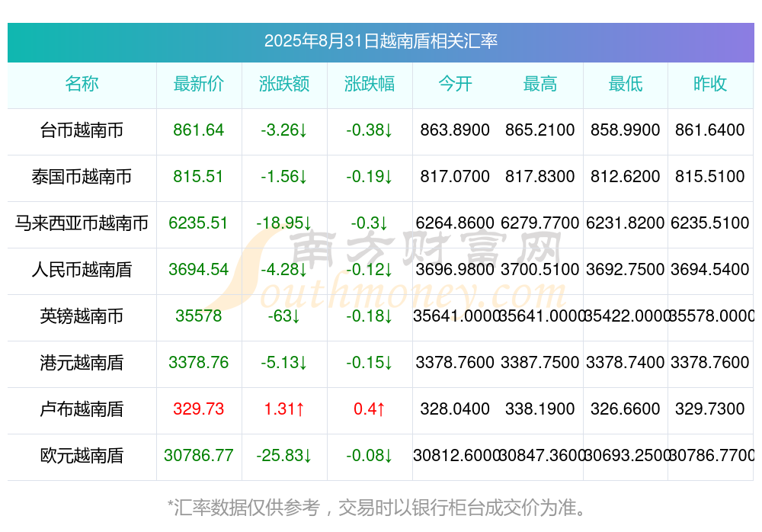
Task: Click latest price 3694.54
Action: (198, 269)
